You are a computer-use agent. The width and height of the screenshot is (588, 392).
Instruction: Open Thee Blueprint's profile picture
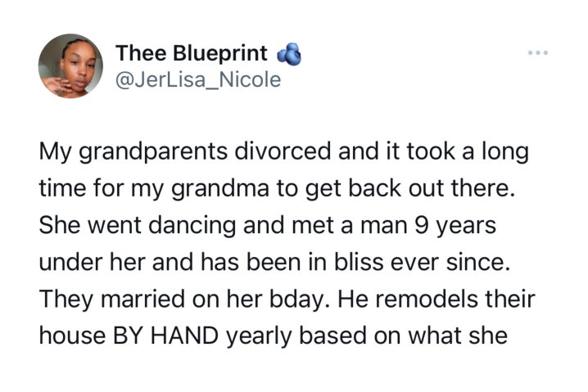coord(70,66)
